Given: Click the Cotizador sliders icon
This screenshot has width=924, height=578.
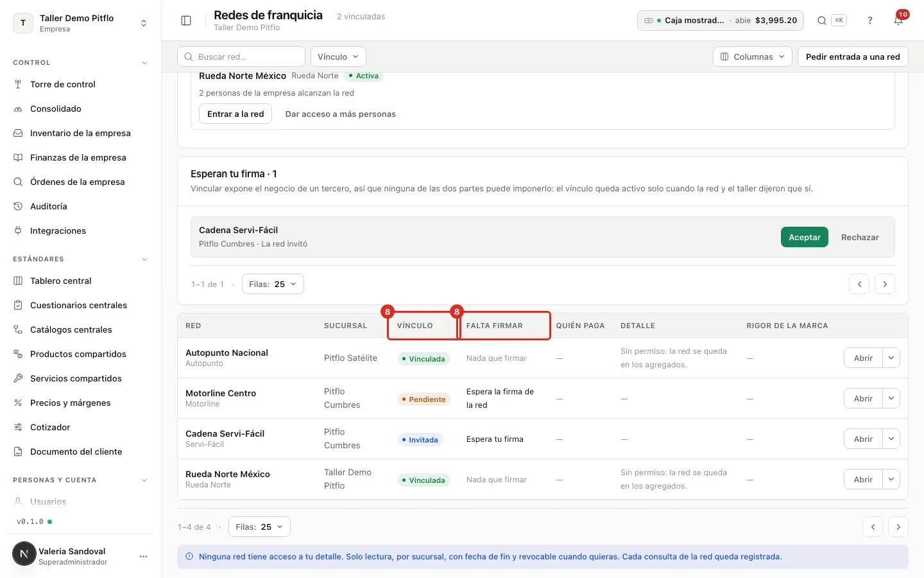Looking at the screenshot, I should tap(18, 427).
